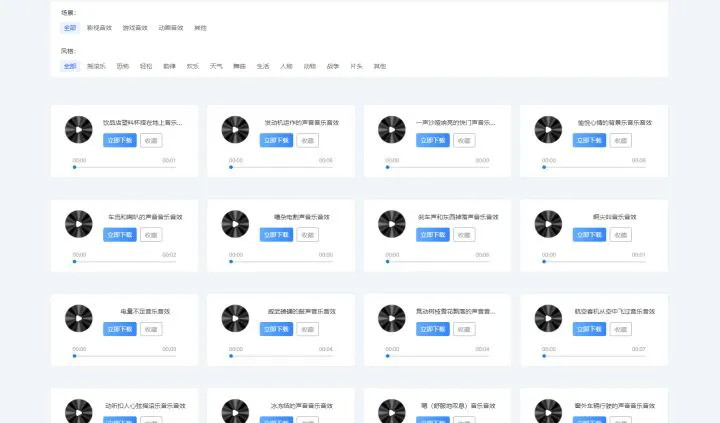Viewport: 720px width, 423px height.
Task: Click 立即下载 for 车鸣和喇叭的声音
Action: pos(120,235)
